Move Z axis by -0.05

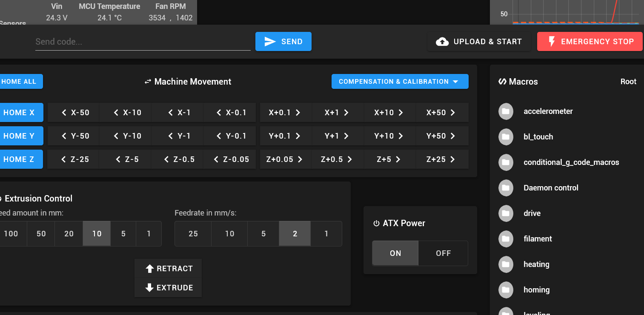[230, 159]
